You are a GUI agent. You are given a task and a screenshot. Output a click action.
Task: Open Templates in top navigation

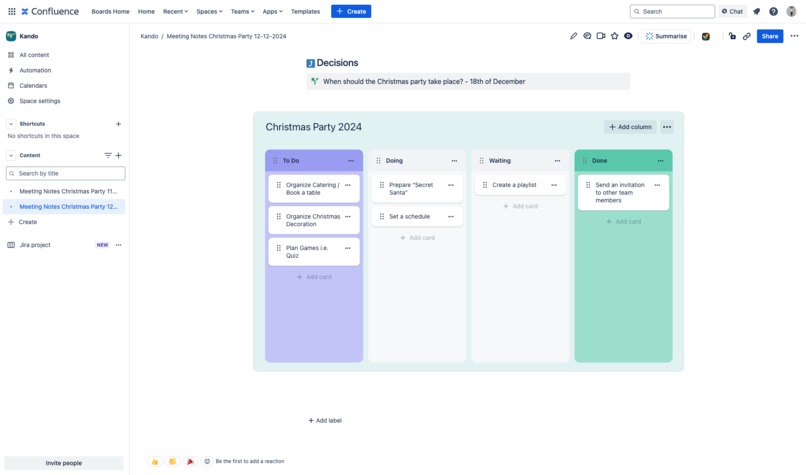tap(305, 11)
